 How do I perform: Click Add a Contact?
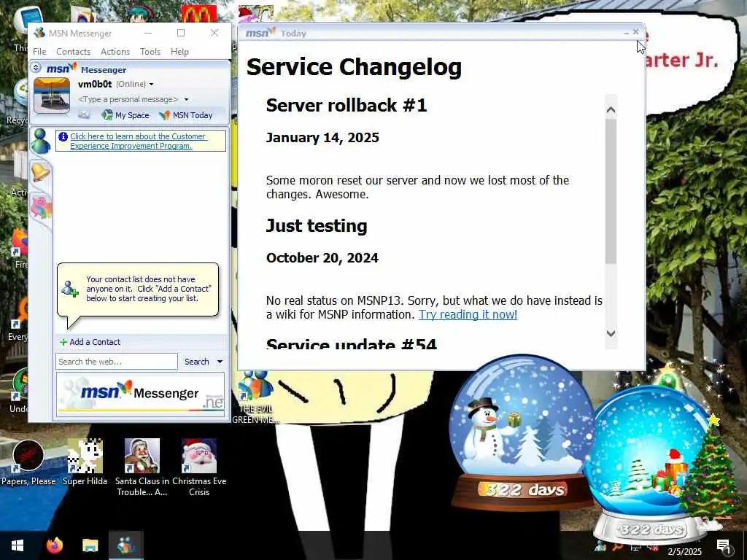(x=90, y=342)
